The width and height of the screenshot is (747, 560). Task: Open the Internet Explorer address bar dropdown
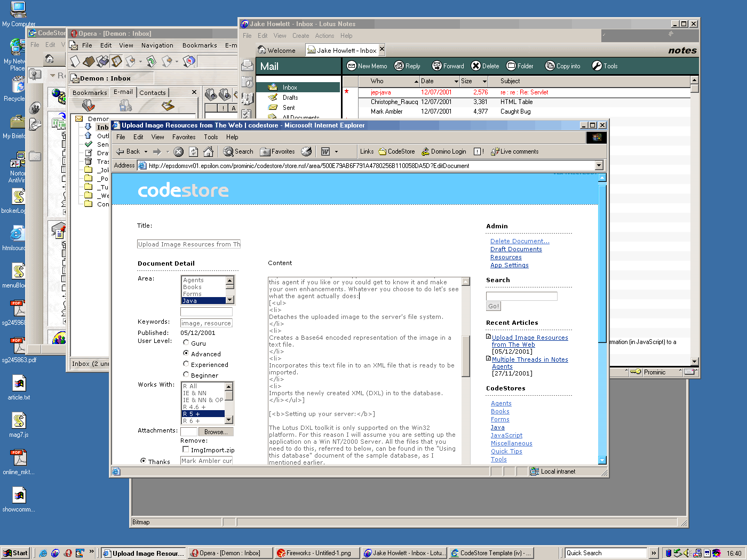(599, 165)
